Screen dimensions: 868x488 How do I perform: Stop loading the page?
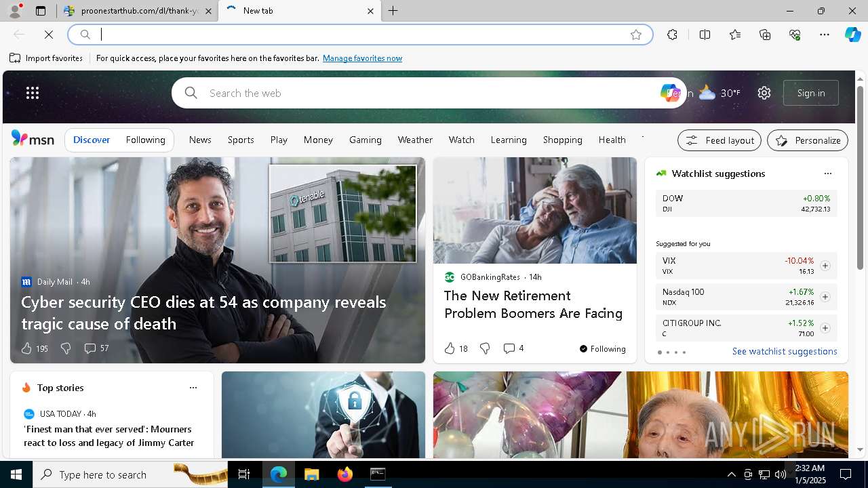coord(49,35)
